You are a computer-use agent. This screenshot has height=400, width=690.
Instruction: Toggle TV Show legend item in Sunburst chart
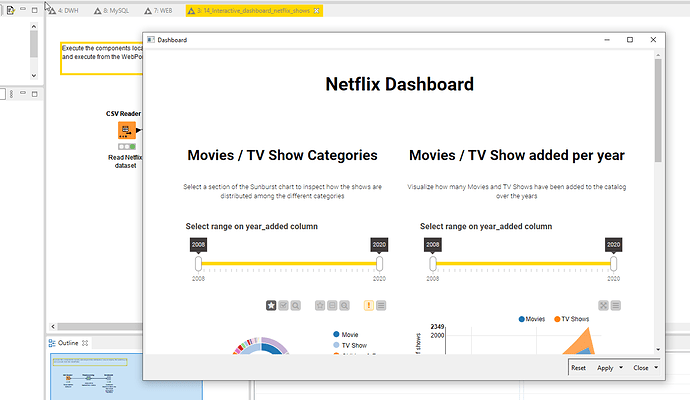point(350,345)
